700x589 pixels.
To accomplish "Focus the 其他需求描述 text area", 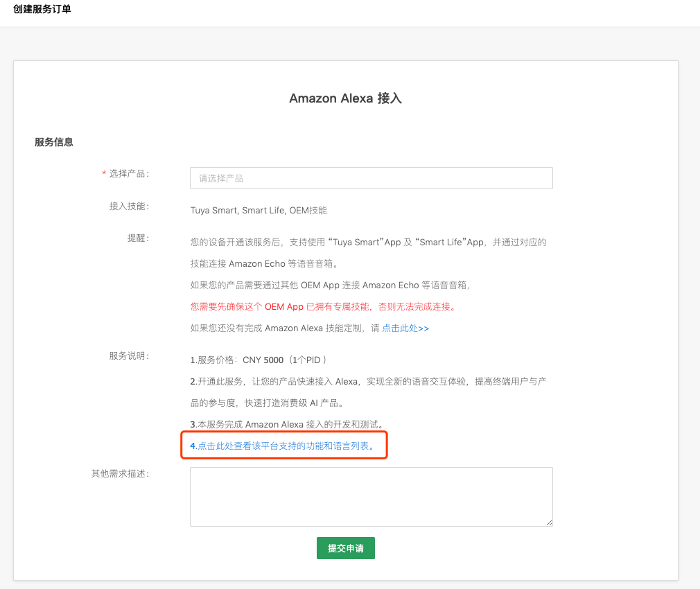I will pyautogui.click(x=371, y=497).
